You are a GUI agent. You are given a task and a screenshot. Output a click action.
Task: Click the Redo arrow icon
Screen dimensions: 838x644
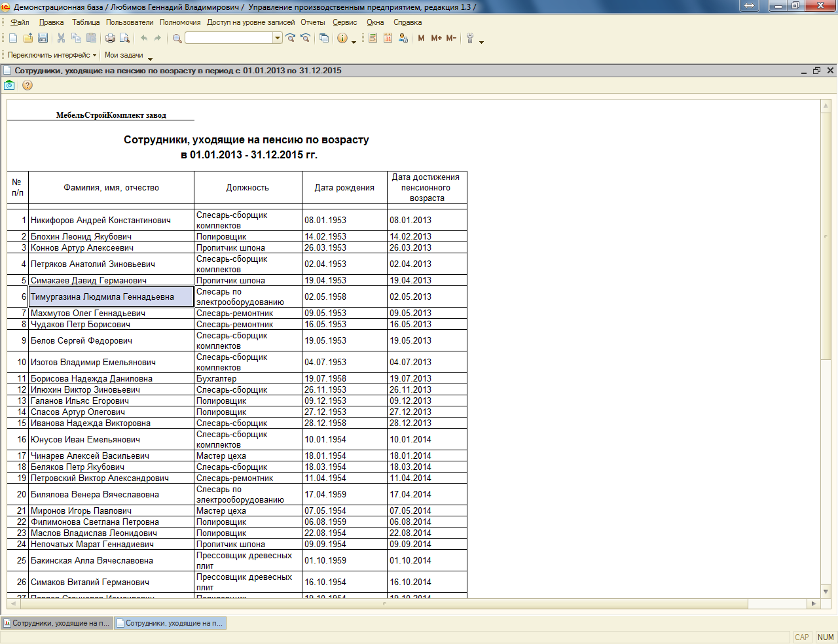(x=158, y=39)
